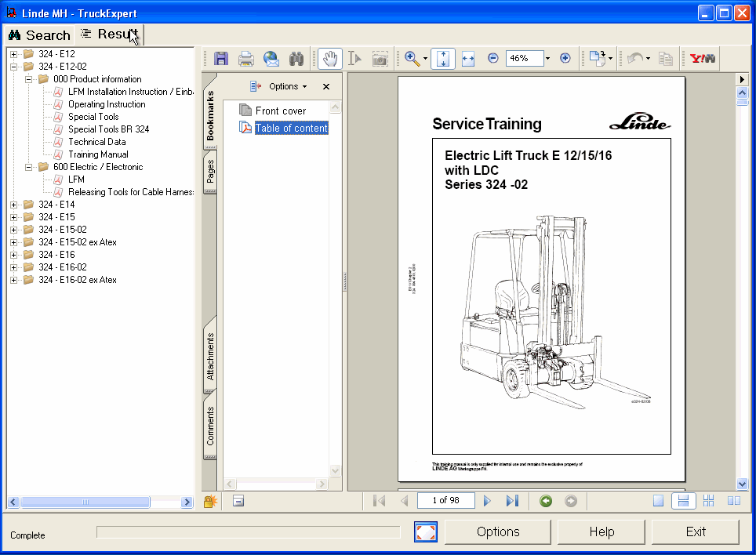This screenshot has height=555, width=756.
Task: Expand the 324 - E15 folder
Action: (x=13, y=217)
